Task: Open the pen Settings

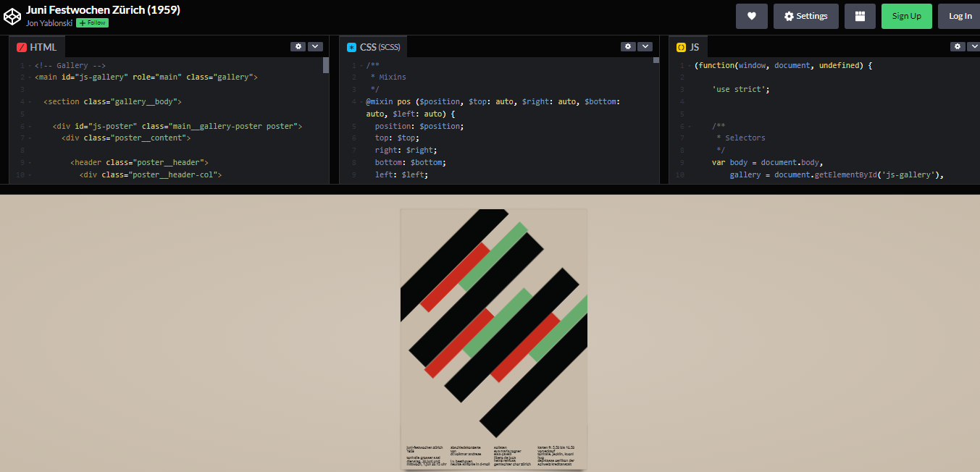Action: click(805, 16)
